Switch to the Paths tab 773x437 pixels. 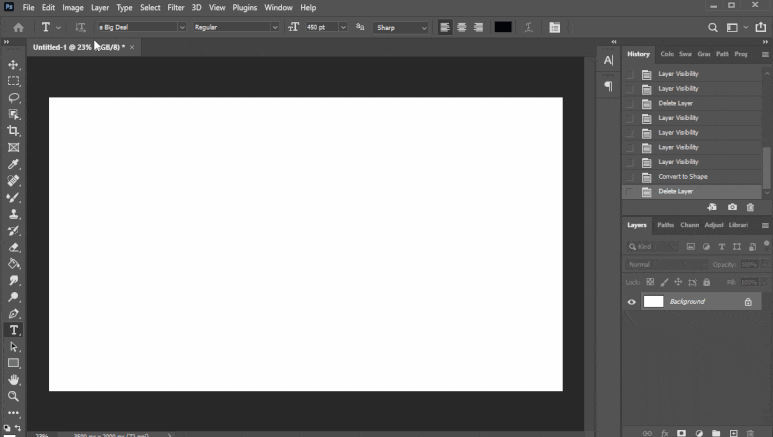tap(665, 225)
